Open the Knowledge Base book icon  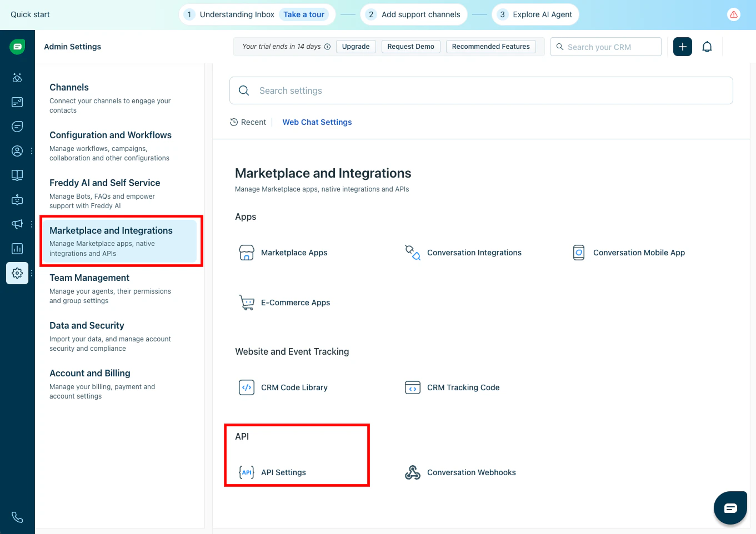(x=17, y=175)
